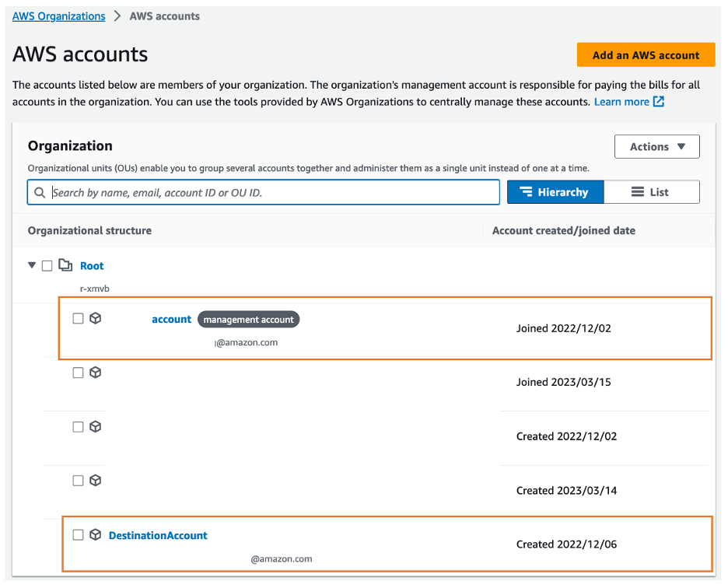Click the account cube icon on the row created 2023/03/14

[x=95, y=480]
